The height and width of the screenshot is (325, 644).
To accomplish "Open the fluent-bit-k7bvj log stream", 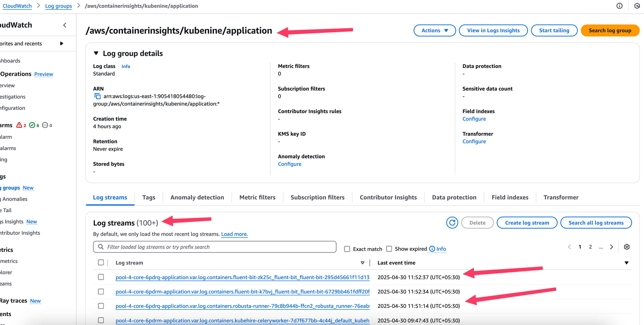I will point(243,291).
